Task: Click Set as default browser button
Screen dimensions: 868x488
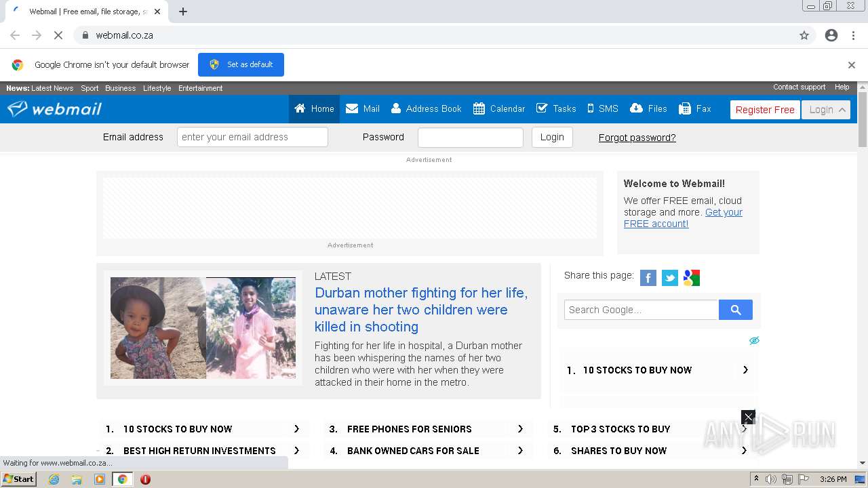Action: point(241,64)
